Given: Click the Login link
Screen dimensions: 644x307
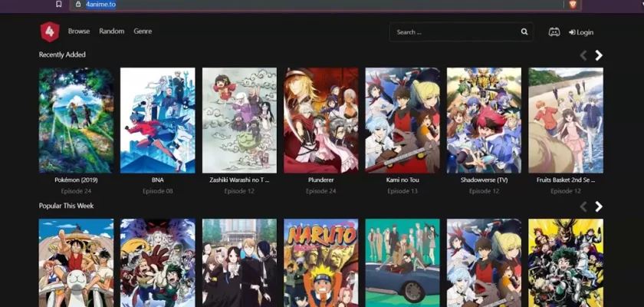Looking at the screenshot, I should 581,32.
